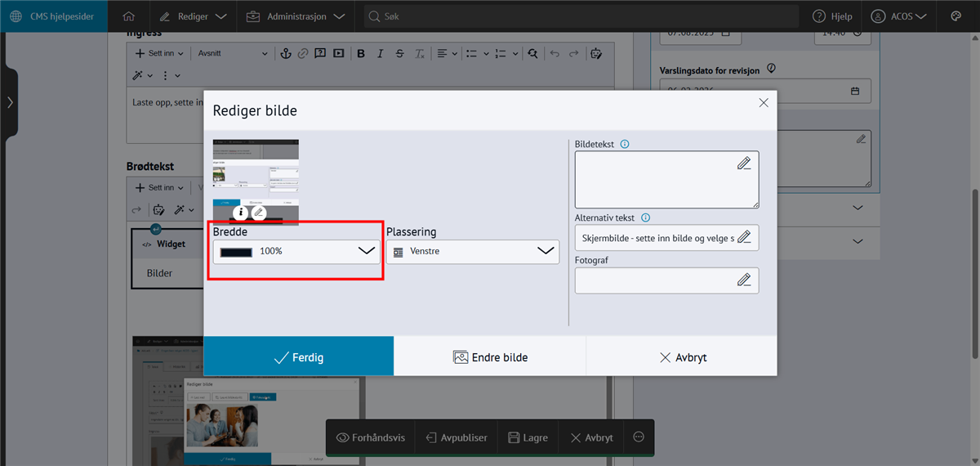Click the info icon beside Alternativ tekst

click(646, 218)
